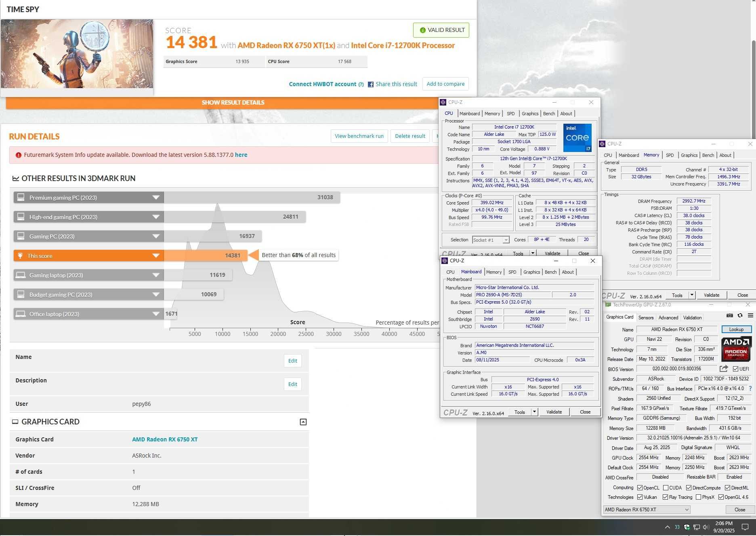756x536 pixels.
Task: Click the Facebook icon beside Share this result
Action: (370, 84)
